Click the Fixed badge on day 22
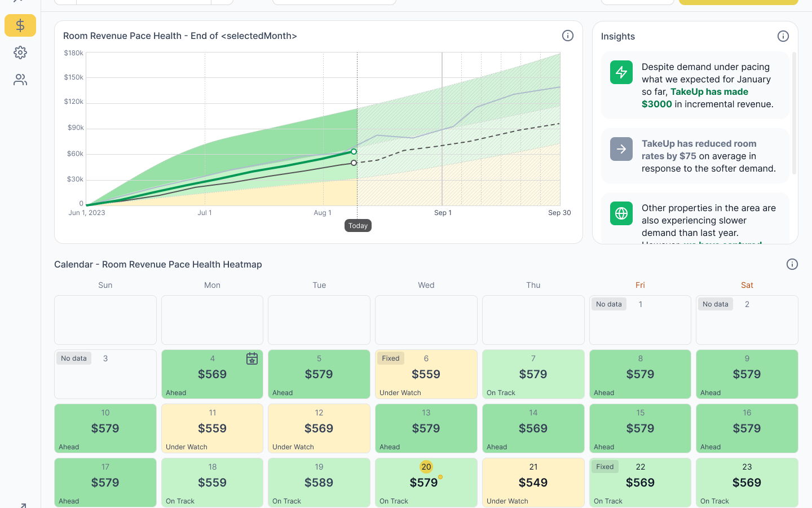812x508 pixels. [x=604, y=467]
